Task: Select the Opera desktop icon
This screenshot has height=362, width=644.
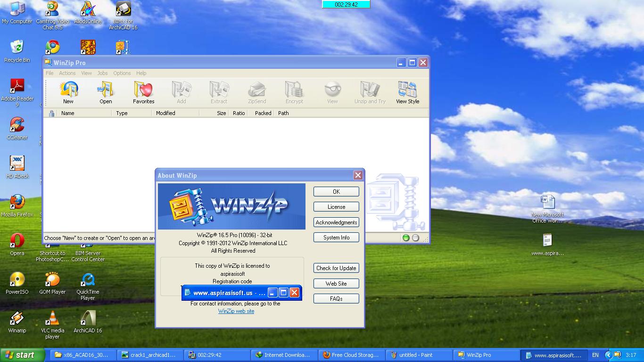Action: [17, 245]
